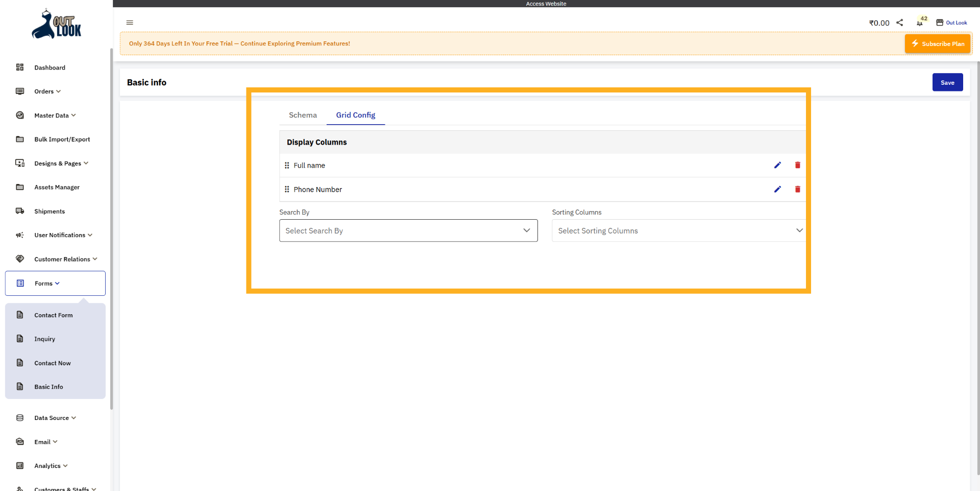Select the Grid Config tab
This screenshot has width=980, height=491.
point(355,115)
